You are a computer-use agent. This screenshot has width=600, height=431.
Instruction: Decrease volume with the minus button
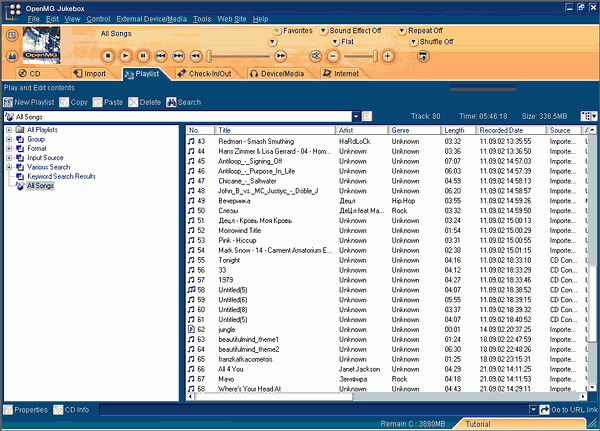(333, 56)
